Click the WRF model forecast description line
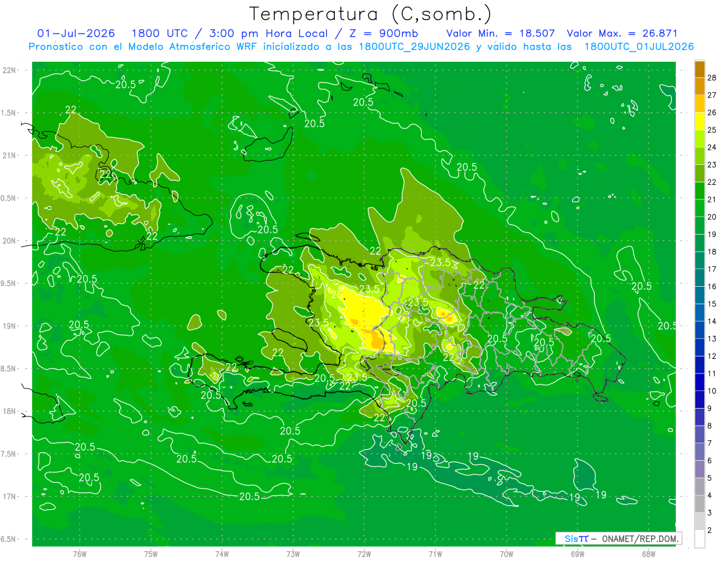The image size is (728, 562). click(361, 47)
